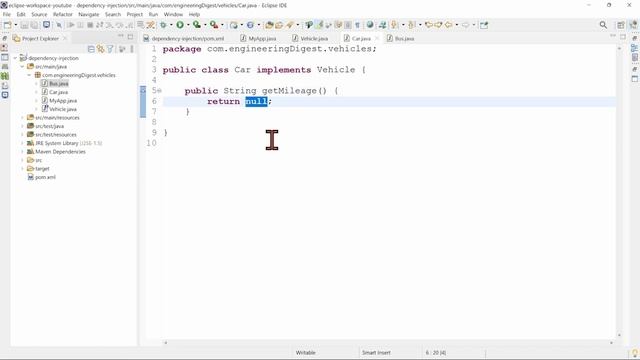
Task: Click the Debug bug icon in toolbar
Action: pos(163,25)
